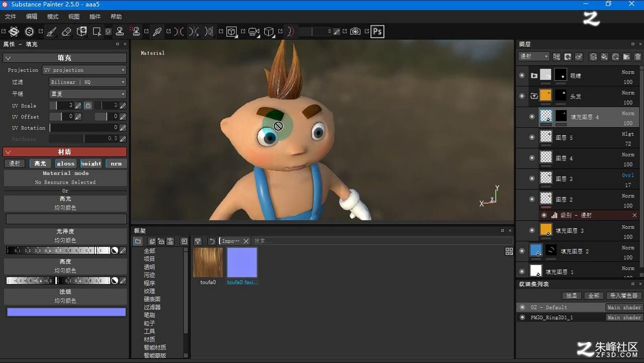The height and width of the screenshot is (363, 644).
Task: Collapse the 头发 folder
Action: point(534,96)
